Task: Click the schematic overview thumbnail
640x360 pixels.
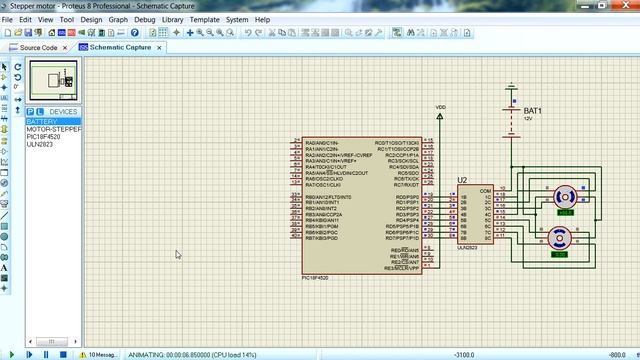Action: (53, 80)
